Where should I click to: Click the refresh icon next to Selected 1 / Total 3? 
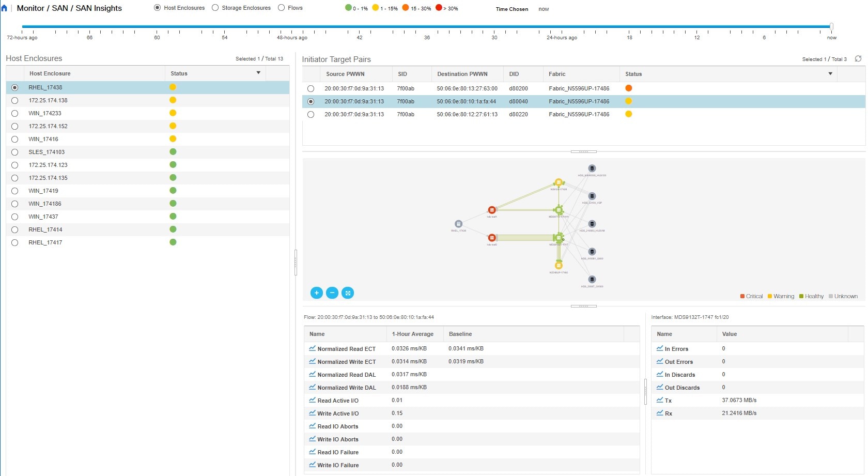click(858, 58)
